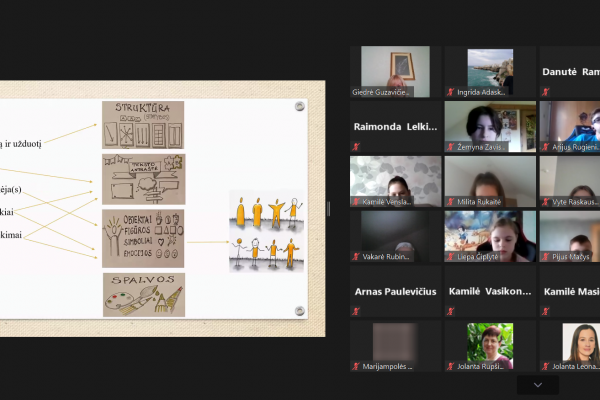Show next page of participants with down chevron
The width and height of the screenshot is (600, 400).
click(x=538, y=385)
